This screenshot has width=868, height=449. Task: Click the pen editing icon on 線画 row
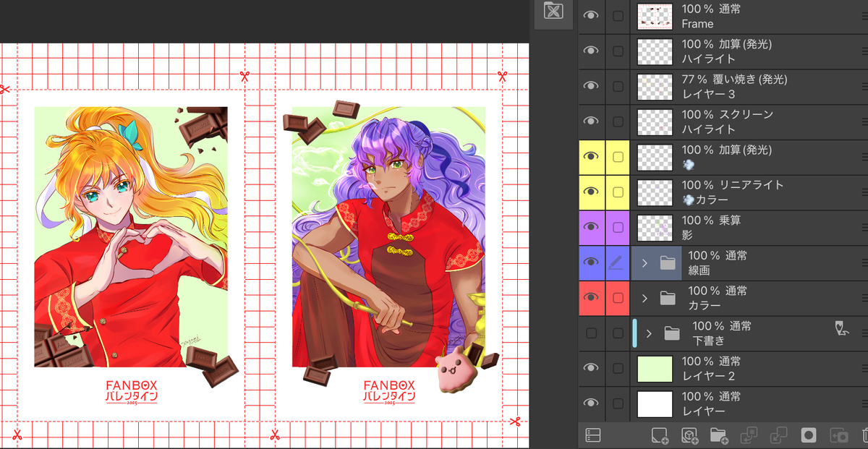(x=617, y=263)
